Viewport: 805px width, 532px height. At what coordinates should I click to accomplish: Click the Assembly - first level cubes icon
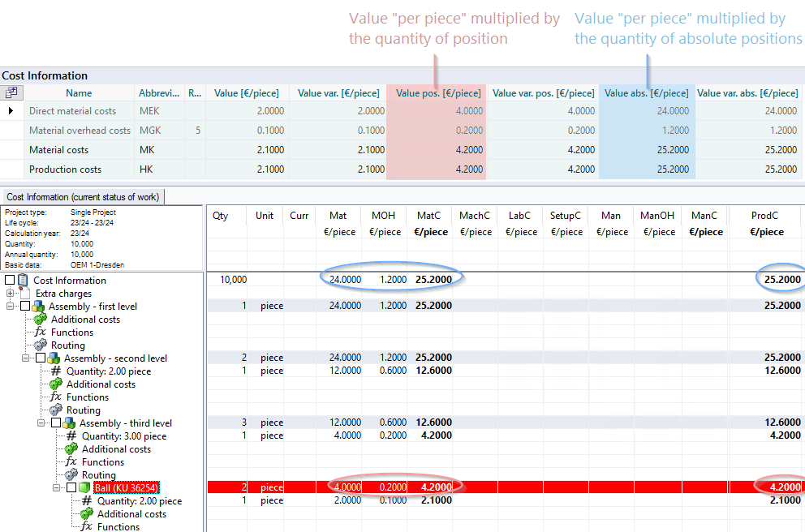click(39, 307)
